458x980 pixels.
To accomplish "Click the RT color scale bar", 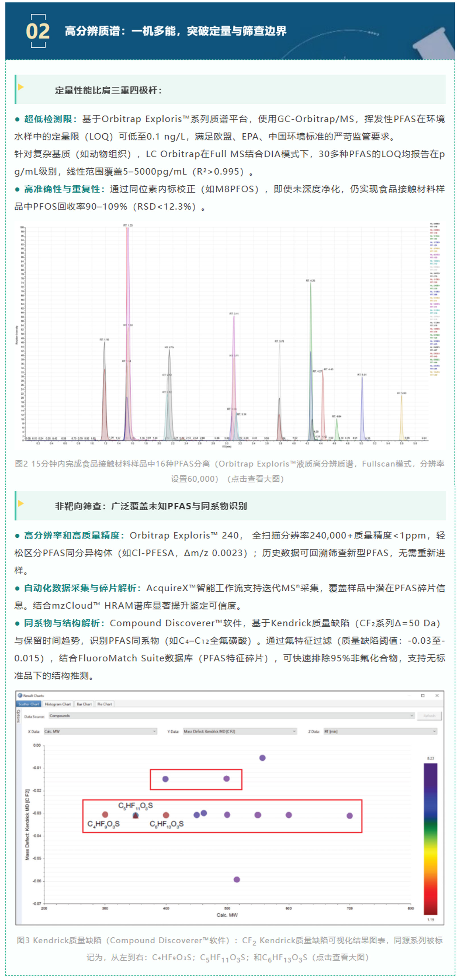I will coord(430,838).
